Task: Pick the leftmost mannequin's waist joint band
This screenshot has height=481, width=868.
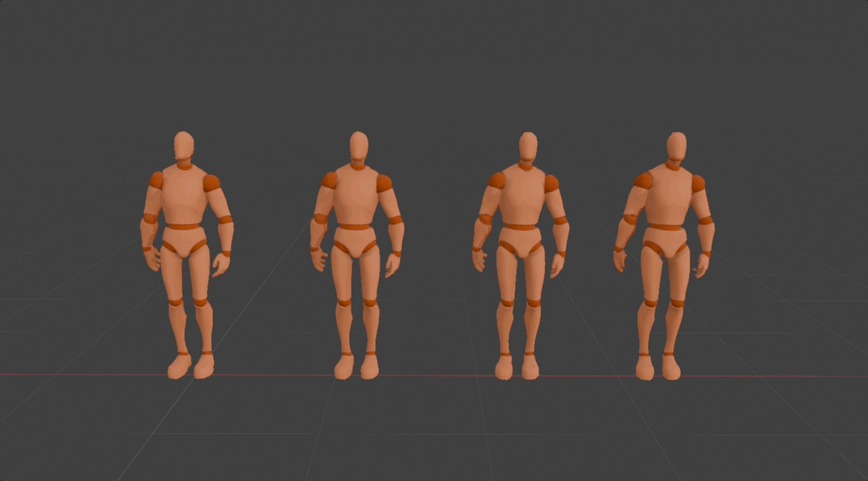Action: pyautogui.click(x=184, y=226)
